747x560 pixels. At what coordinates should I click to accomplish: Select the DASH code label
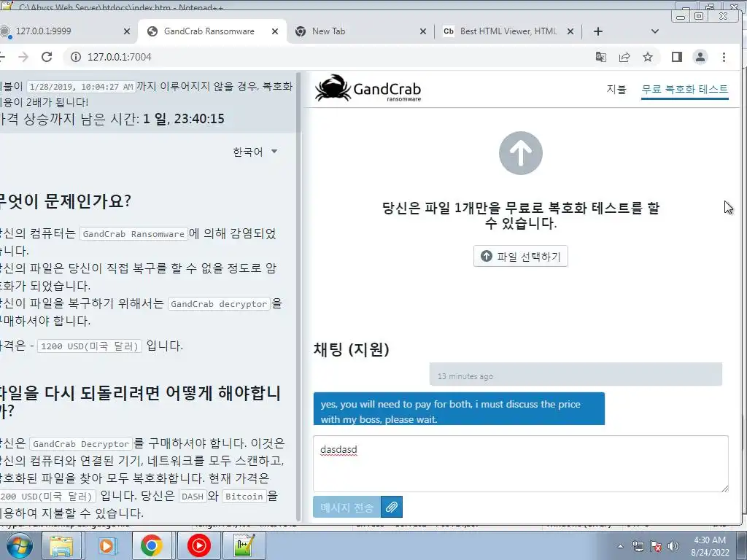[193, 496]
